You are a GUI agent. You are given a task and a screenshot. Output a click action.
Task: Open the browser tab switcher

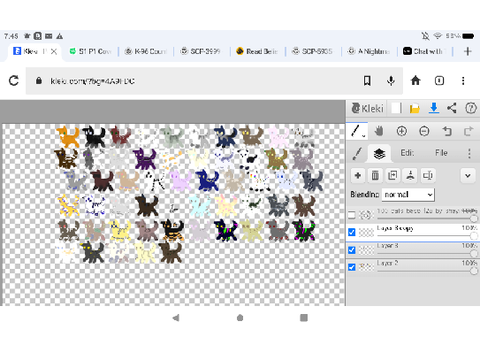coord(439,81)
